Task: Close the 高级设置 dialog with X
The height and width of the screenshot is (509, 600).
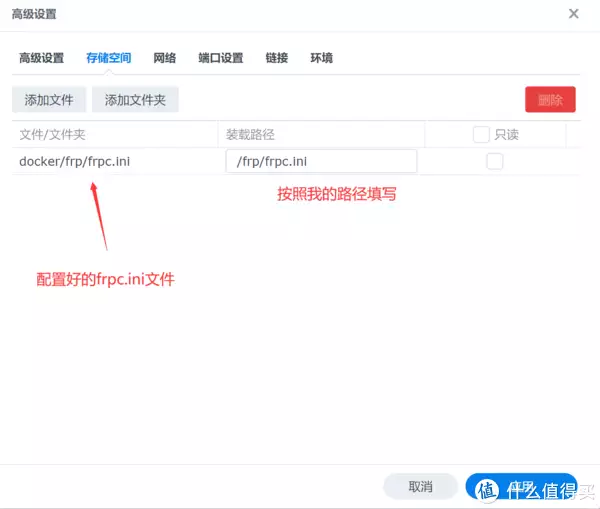Action: [573, 14]
